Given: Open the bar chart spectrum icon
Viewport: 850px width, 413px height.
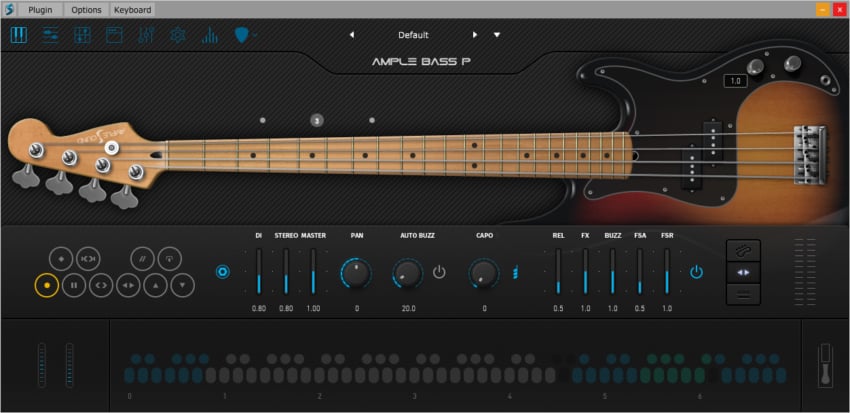Looking at the screenshot, I should pyautogui.click(x=210, y=35).
